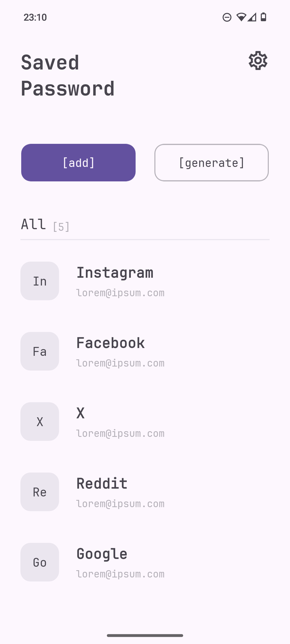Tap the Google 'Go' avatar icon
The height and width of the screenshot is (644, 290).
point(40,562)
